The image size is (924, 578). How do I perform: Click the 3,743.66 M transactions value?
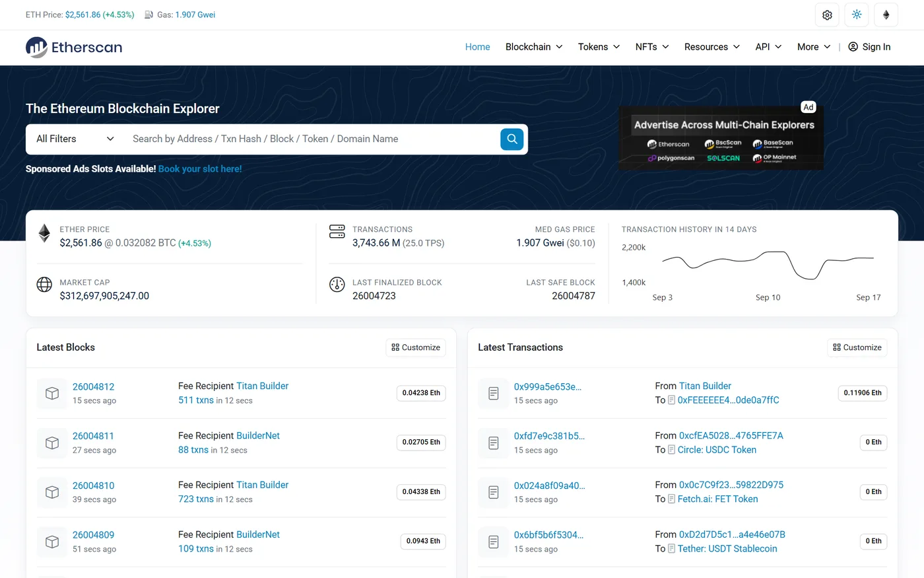coord(376,243)
